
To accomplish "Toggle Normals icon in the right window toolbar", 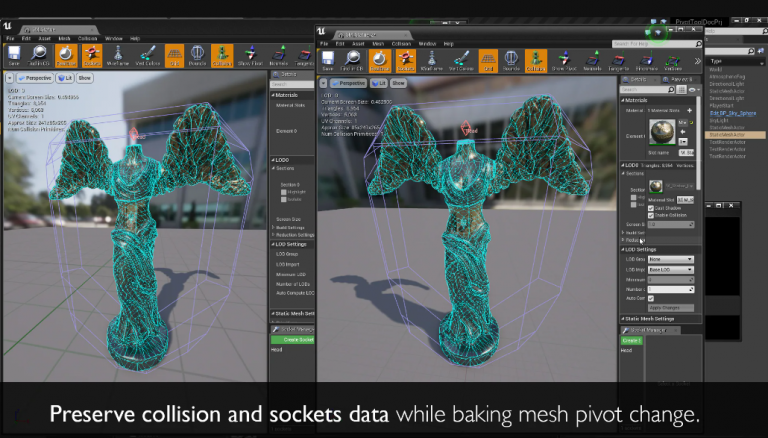I will click(593, 61).
